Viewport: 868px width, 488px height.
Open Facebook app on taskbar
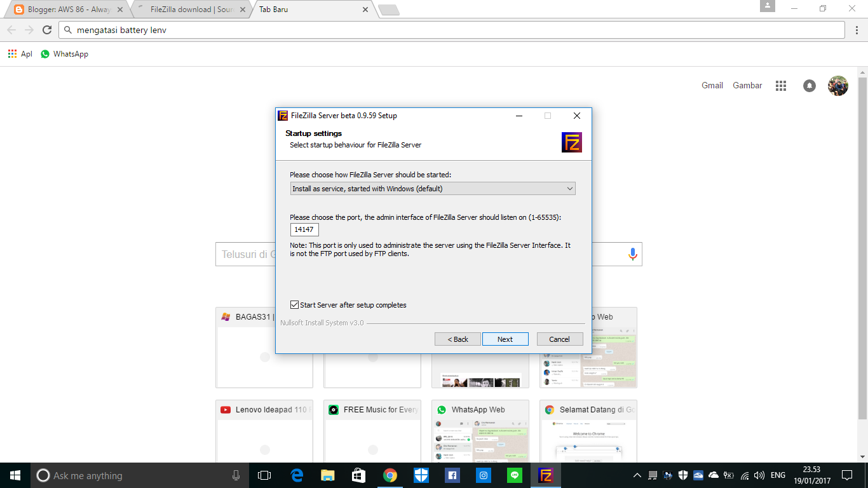point(452,475)
